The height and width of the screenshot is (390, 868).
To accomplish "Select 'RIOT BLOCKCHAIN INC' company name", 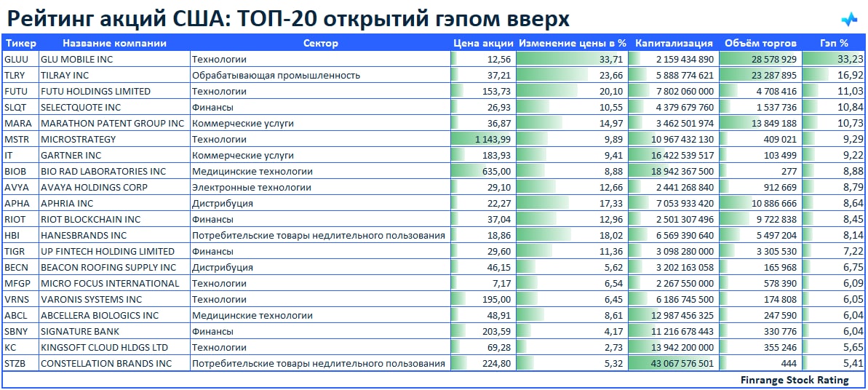I will coord(91,220).
